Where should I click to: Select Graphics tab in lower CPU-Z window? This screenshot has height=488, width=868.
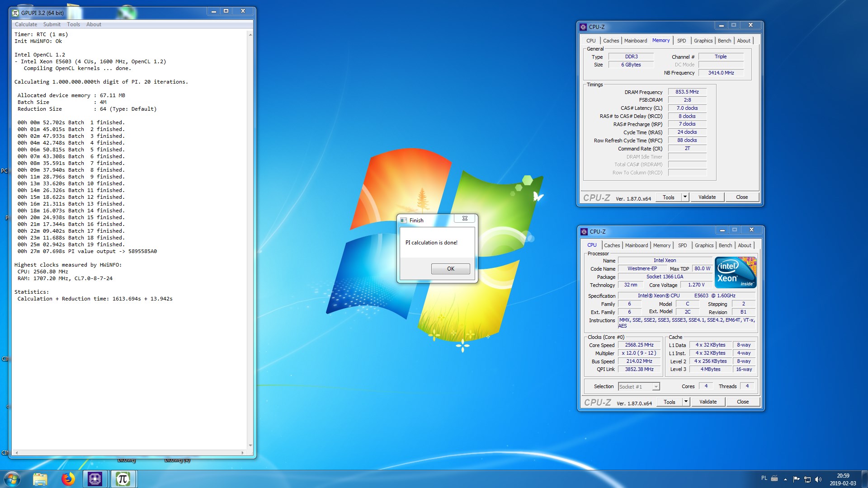pos(704,245)
